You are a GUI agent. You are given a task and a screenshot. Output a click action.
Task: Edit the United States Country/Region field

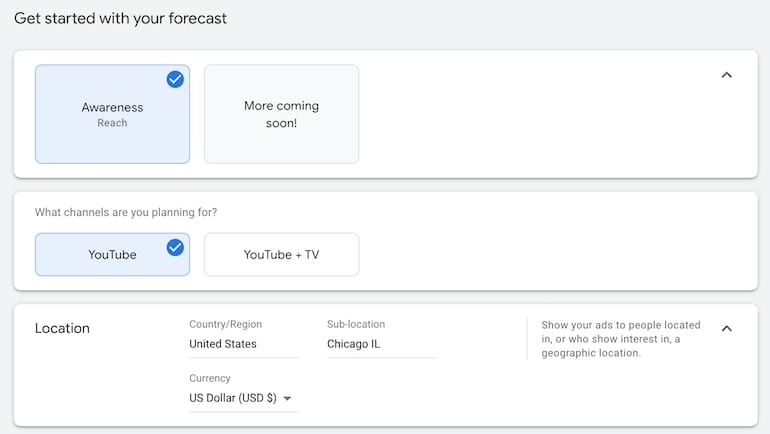pyautogui.click(x=244, y=344)
